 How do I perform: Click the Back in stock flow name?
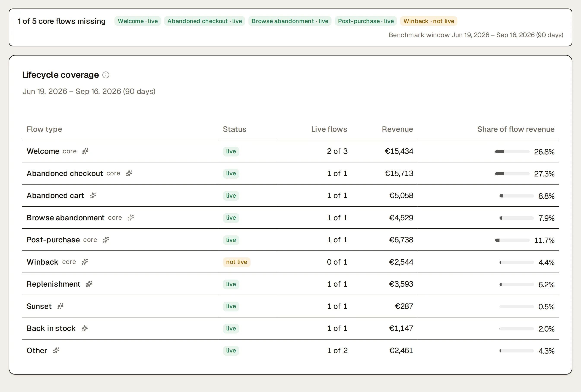[51, 328]
